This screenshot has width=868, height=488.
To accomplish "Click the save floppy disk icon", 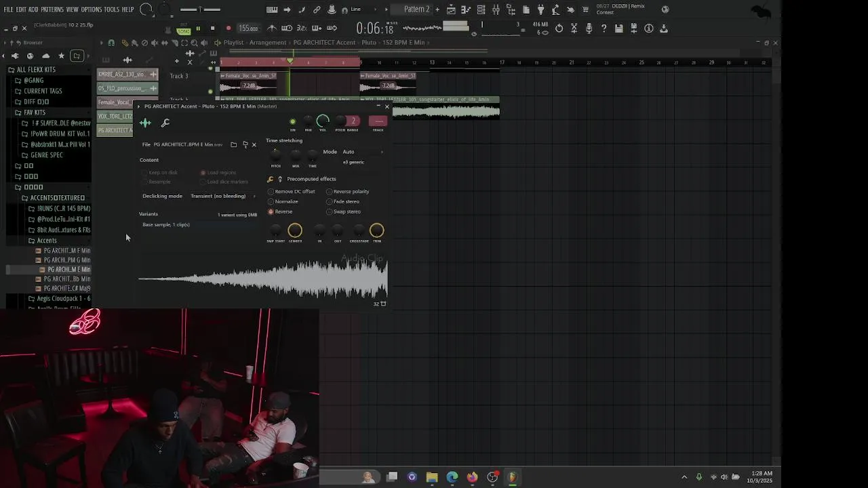I will point(618,28).
